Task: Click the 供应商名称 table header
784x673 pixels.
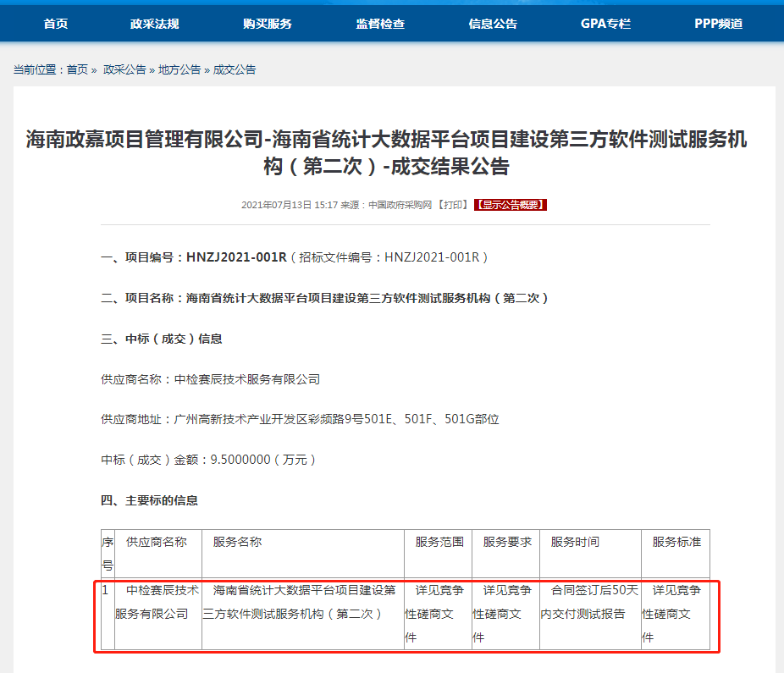Action: point(158,554)
